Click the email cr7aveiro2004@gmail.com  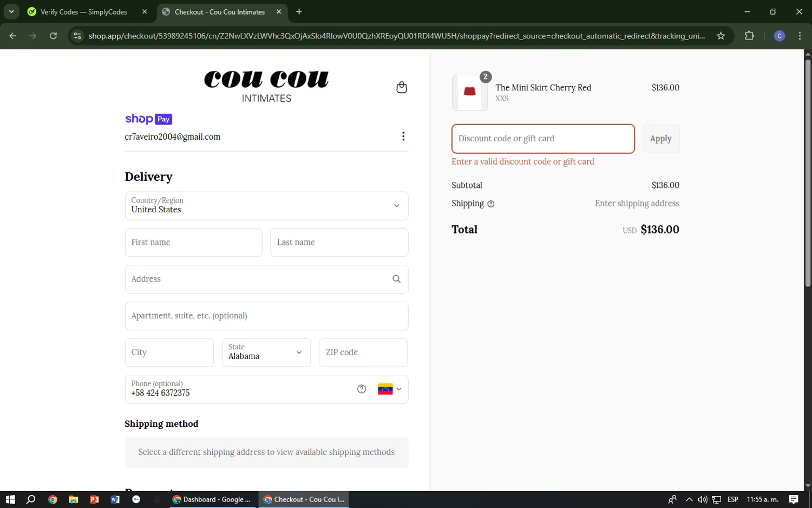tap(173, 136)
